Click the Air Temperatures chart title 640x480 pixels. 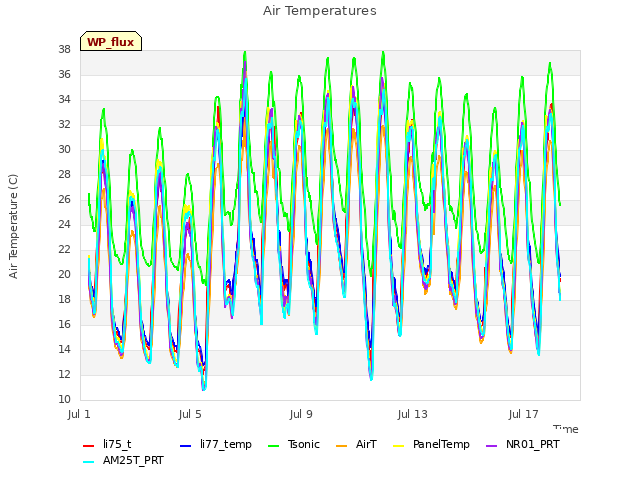click(x=320, y=11)
